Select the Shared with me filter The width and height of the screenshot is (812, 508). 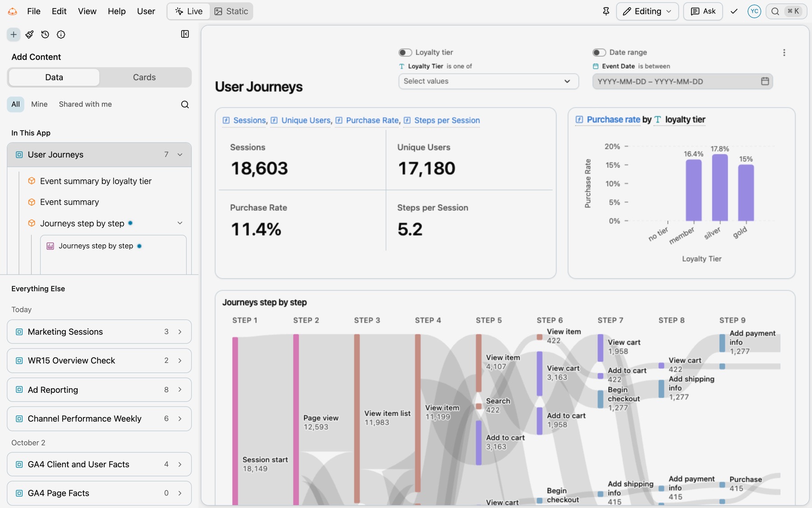85,104
